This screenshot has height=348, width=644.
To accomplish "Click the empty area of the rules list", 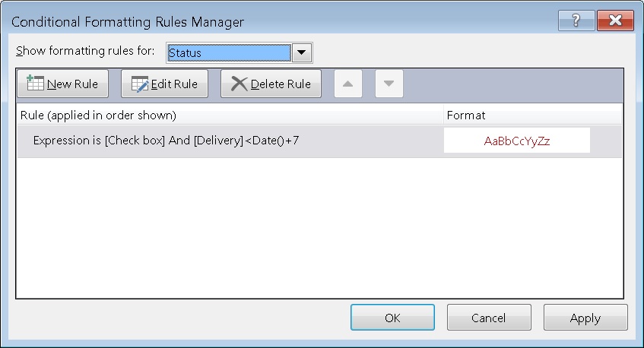I will [319, 228].
